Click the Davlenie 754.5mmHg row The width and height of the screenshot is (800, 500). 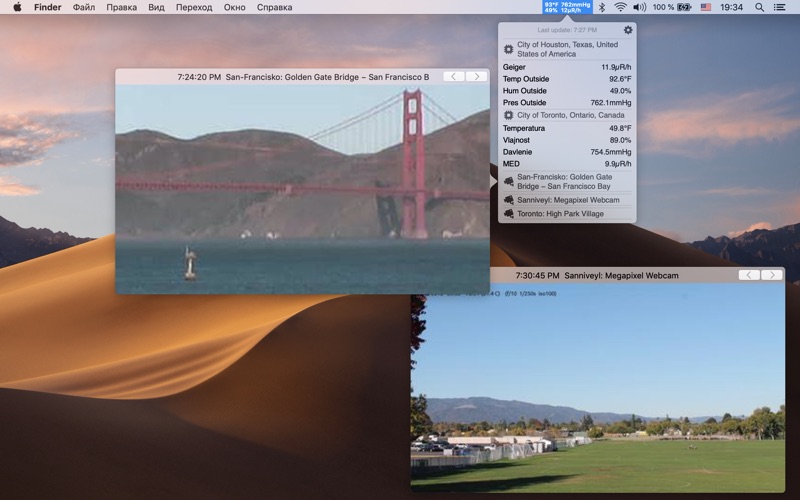click(567, 152)
